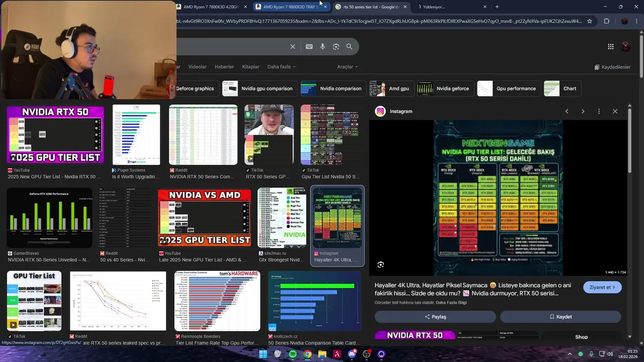Select the Amd gpu filter chip
644x362 pixels.
coord(391,88)
